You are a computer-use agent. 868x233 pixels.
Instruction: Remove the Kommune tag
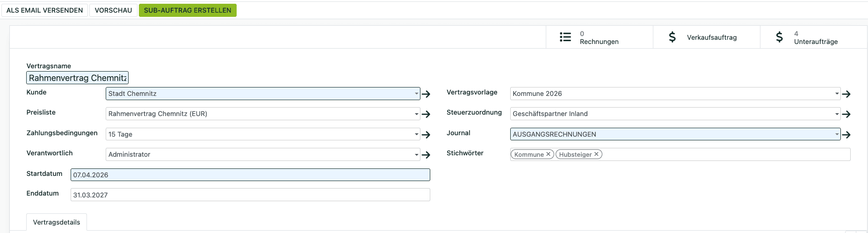(x=548, y=154)
